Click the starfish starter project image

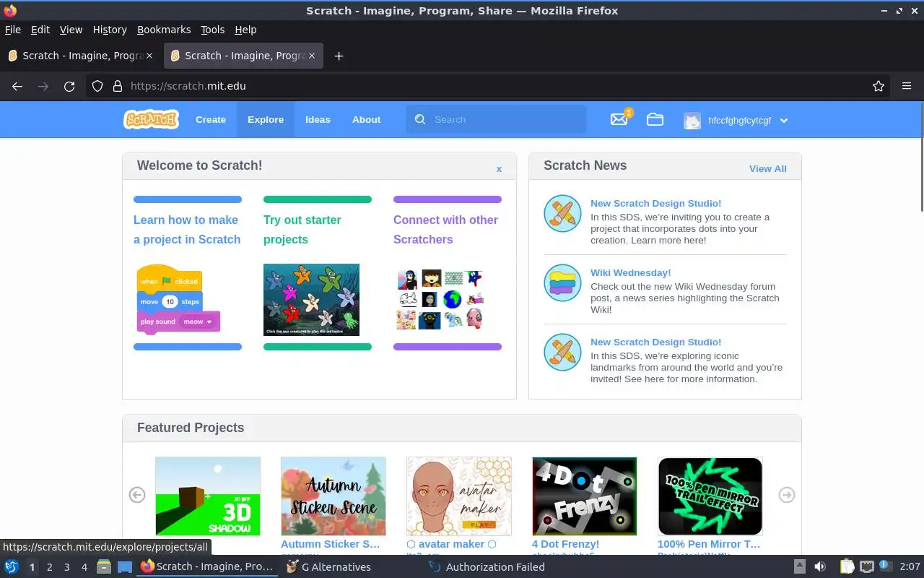311,300
